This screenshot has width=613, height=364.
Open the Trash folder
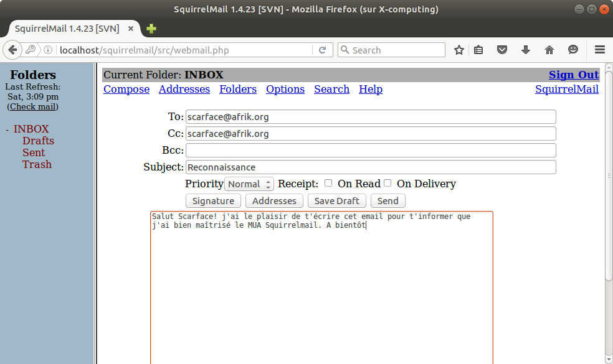pos(37,164)
